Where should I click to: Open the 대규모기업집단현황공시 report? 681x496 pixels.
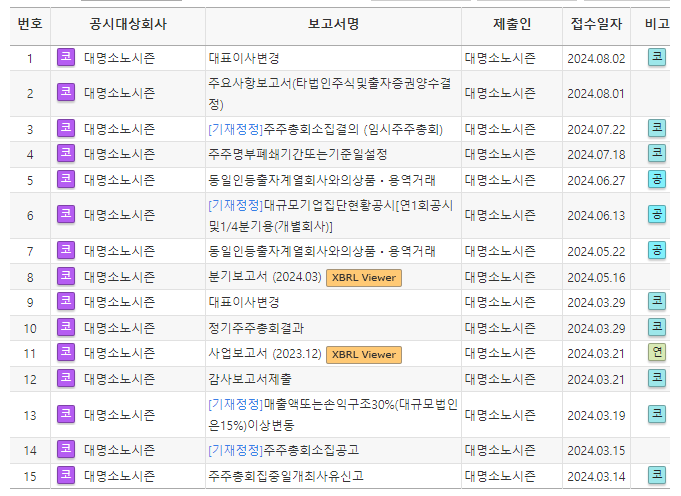(331, 215)
